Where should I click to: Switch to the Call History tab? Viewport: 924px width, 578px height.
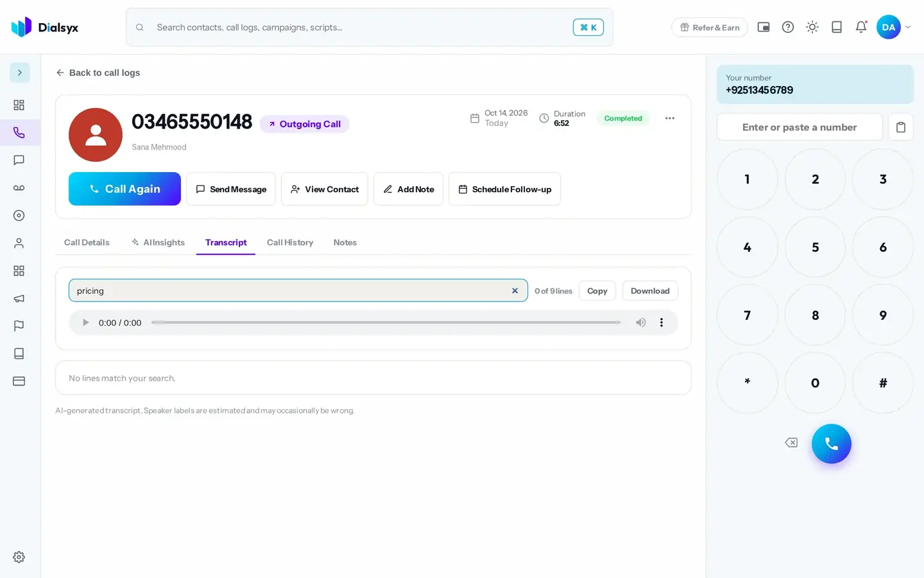(x=290, y=242)
